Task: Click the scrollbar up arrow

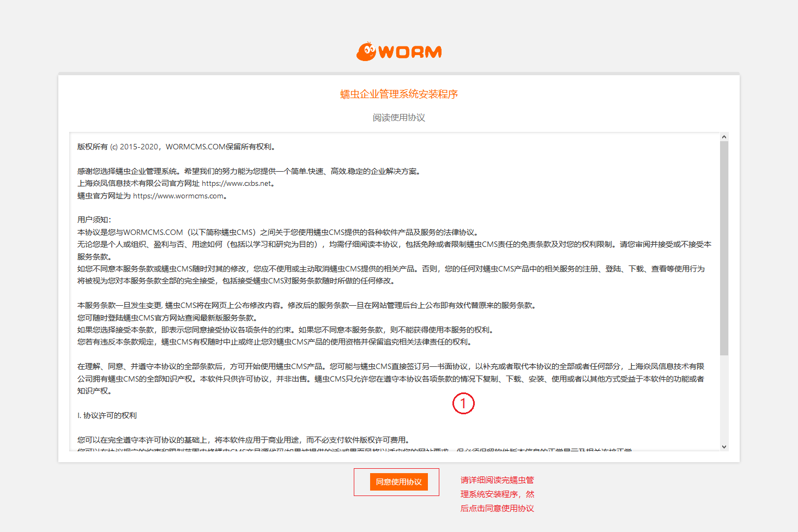Action: (724, 137)
